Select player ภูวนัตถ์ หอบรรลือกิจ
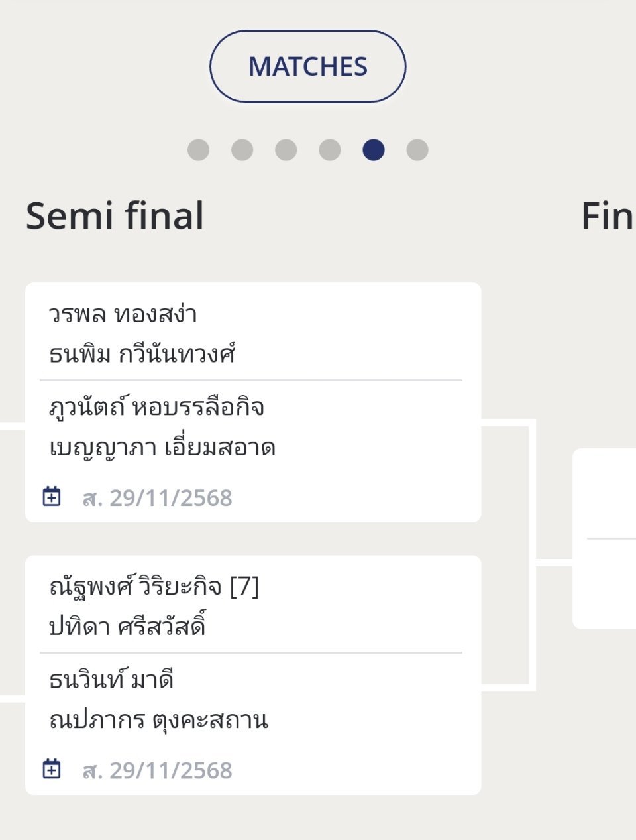Viewport: 636px width, 840px height. pos(157,407)
